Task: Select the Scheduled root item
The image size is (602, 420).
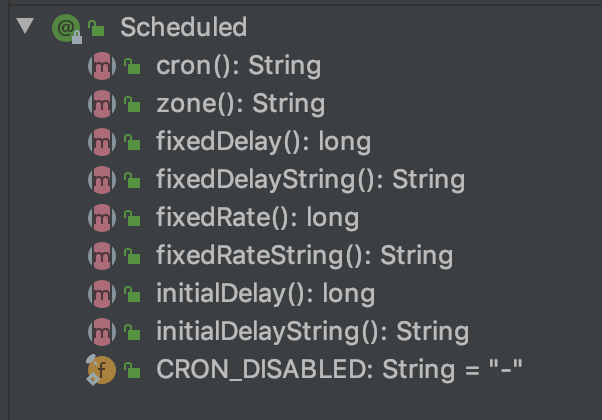Action: click(x=183, y=28)
